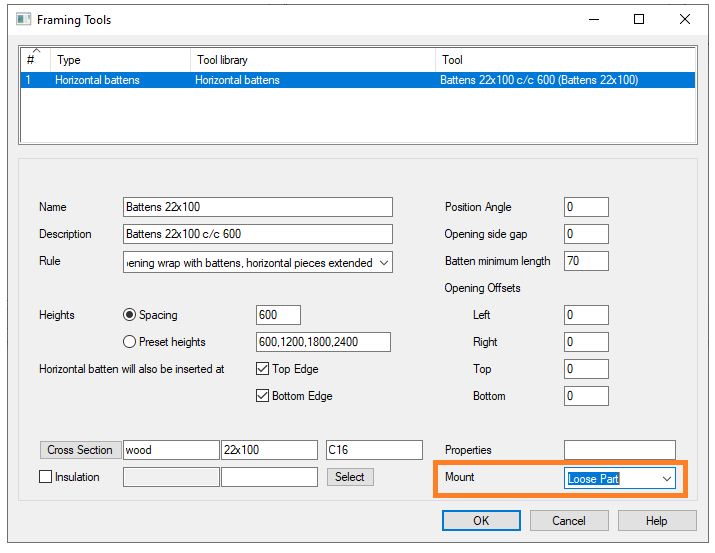Click into the Name text field
Screen dimensions: 715x553
(x=257, y=207)
